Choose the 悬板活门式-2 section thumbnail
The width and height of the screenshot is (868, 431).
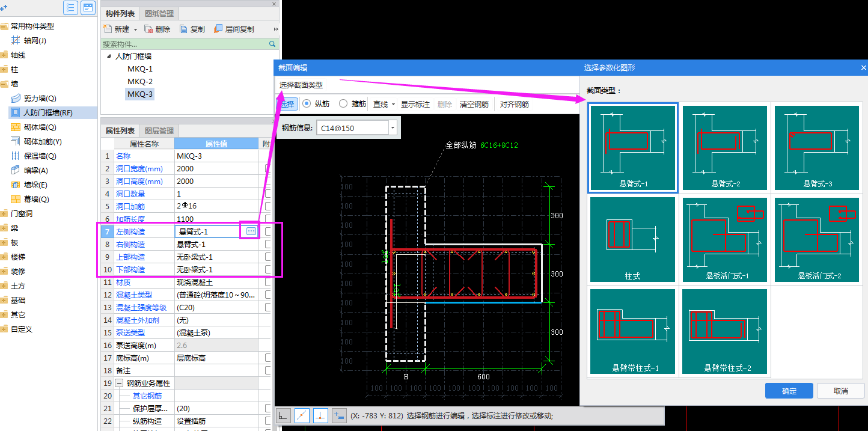818,240
